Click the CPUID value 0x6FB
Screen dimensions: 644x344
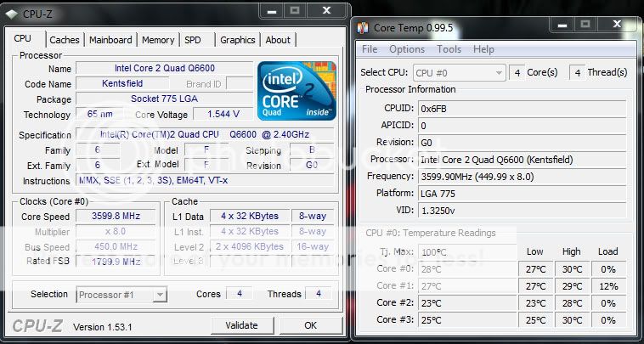522,109
